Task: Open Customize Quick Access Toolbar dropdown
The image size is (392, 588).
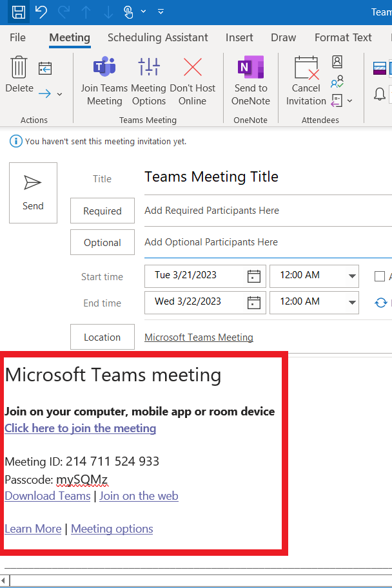Action: (161, 12)
